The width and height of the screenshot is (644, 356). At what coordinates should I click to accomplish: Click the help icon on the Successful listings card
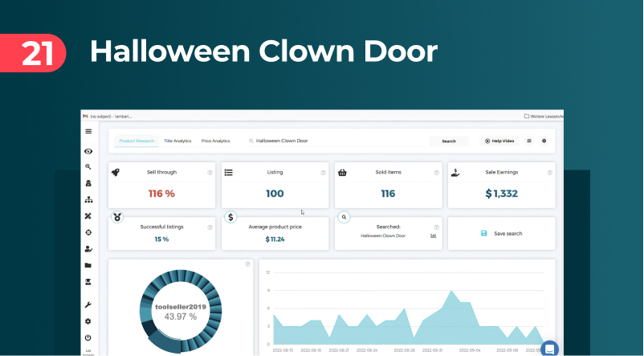210,227
